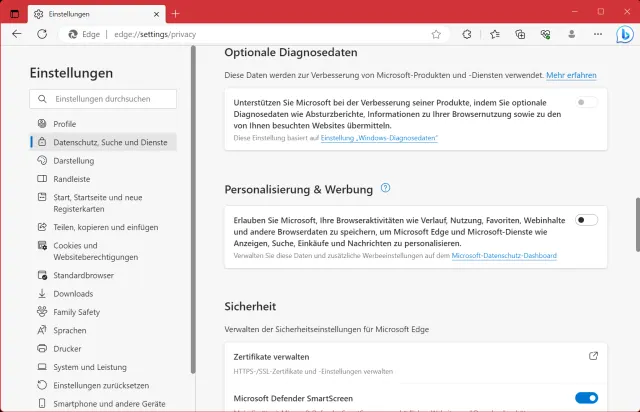The width and height of the screenshot is (640, 412).
Task: Open a new tab with the plus button
Action: point(175,13)
